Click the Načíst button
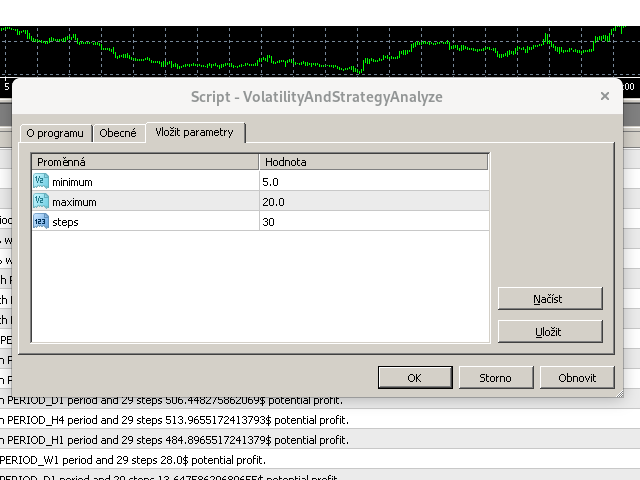Screen dimensions: 640x480 click(x=550, y=299)
